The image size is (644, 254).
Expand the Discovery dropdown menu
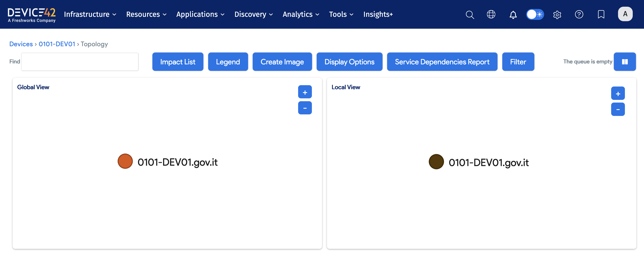point(253,15)
